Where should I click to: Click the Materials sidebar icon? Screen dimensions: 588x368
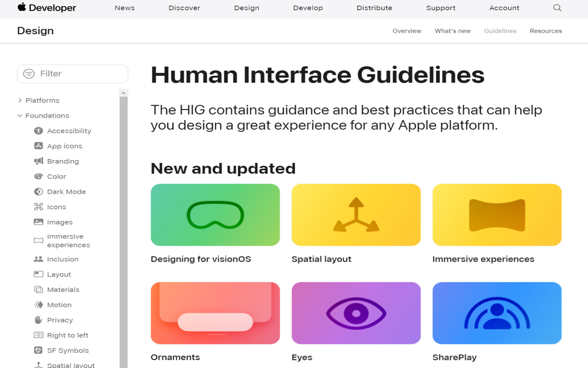click(x=38, y=289)
